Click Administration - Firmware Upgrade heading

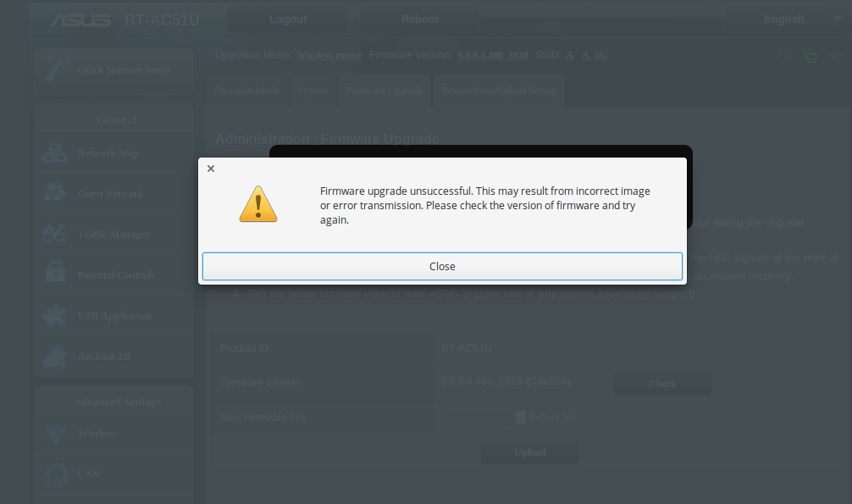327,139
